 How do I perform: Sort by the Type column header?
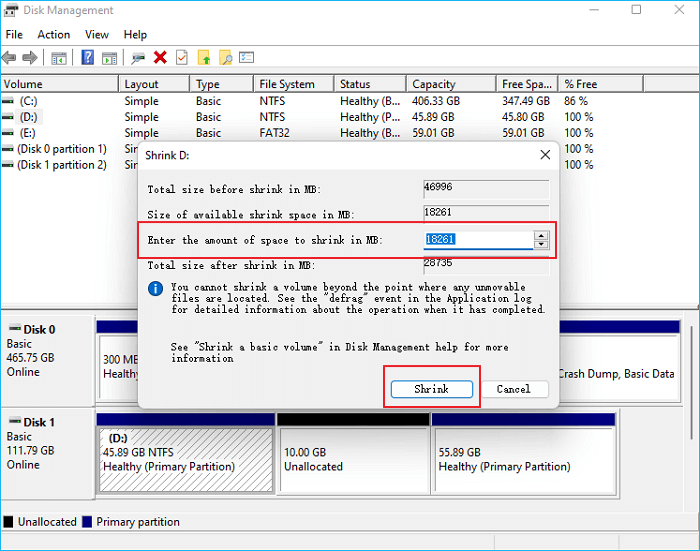[222, 84]
